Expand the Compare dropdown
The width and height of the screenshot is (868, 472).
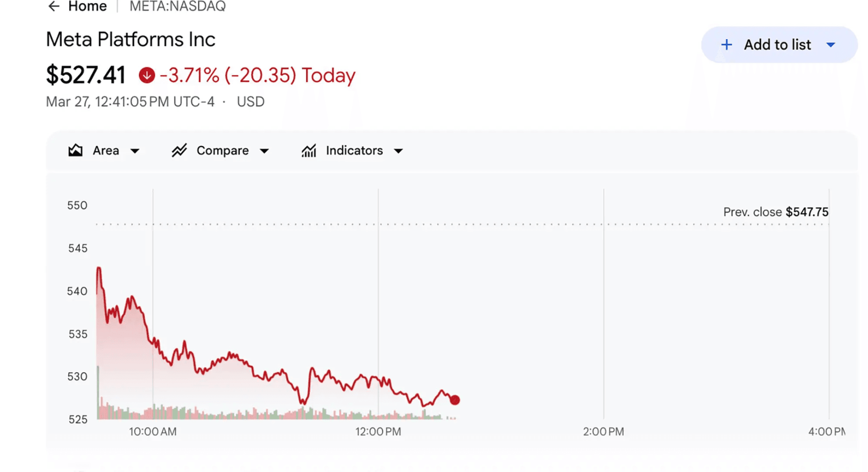265,150
